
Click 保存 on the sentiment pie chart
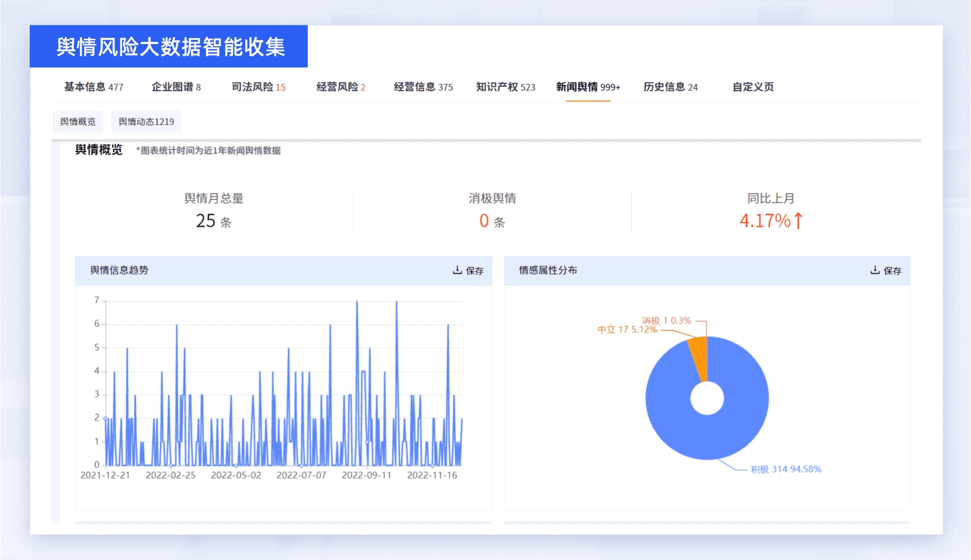[x=892, y=271]
